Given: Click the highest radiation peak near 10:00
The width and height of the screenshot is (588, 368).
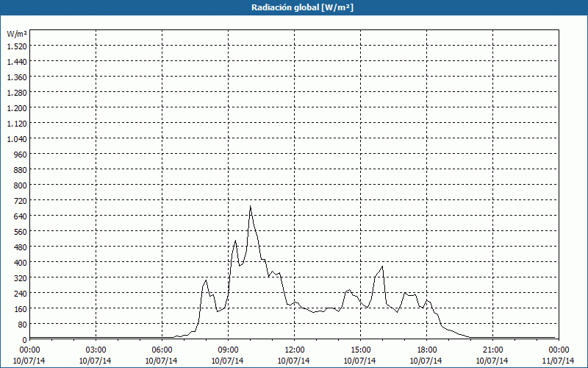Looking at the screenshot, I should click(250, 206).
